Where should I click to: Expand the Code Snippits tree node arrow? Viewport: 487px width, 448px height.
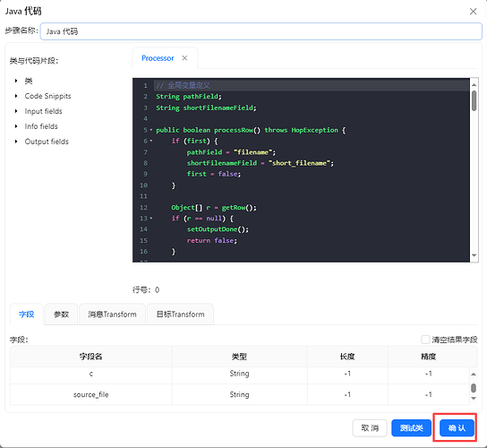pos(16,96)
